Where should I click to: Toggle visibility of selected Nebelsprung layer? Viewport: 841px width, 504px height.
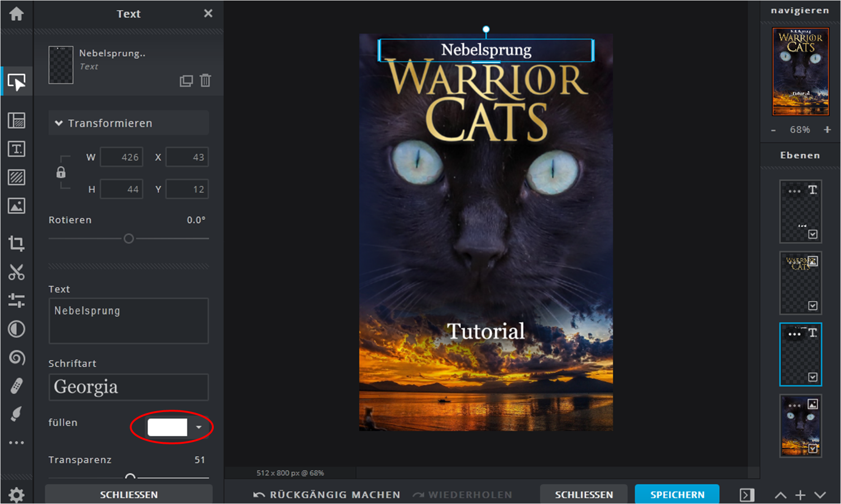tap(813, 377)
